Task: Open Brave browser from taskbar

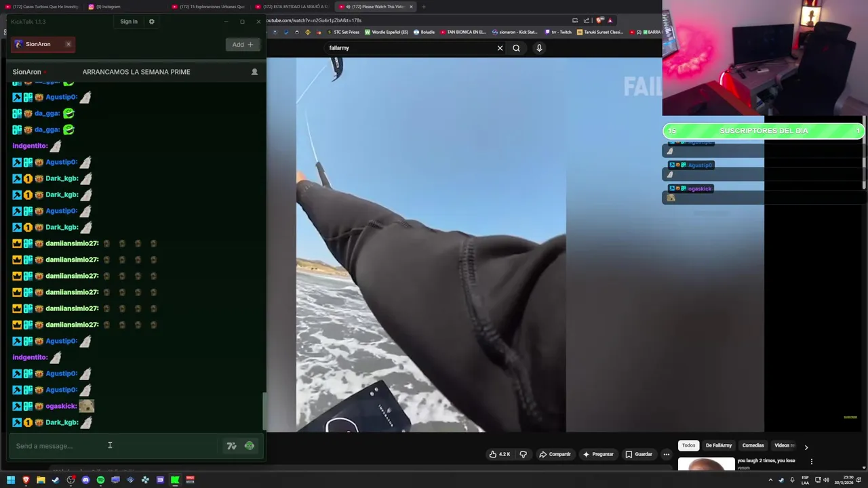Action: pos(26,480)
